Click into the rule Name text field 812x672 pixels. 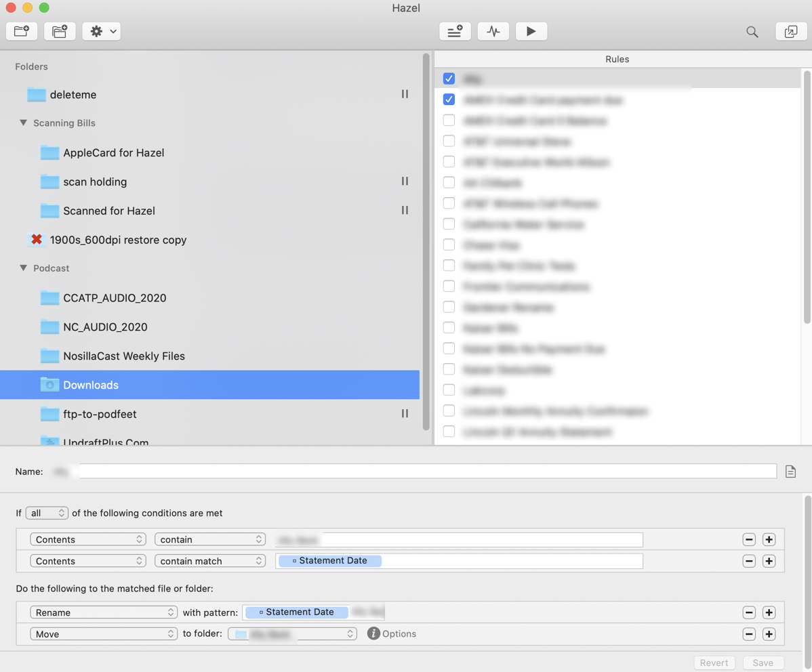pyautogui.click(x=427, y=471)
